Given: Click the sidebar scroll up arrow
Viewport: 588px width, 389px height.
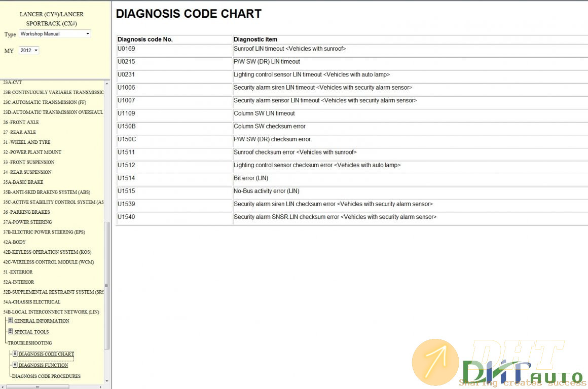Looking at the screenshot, I should 106,84.
